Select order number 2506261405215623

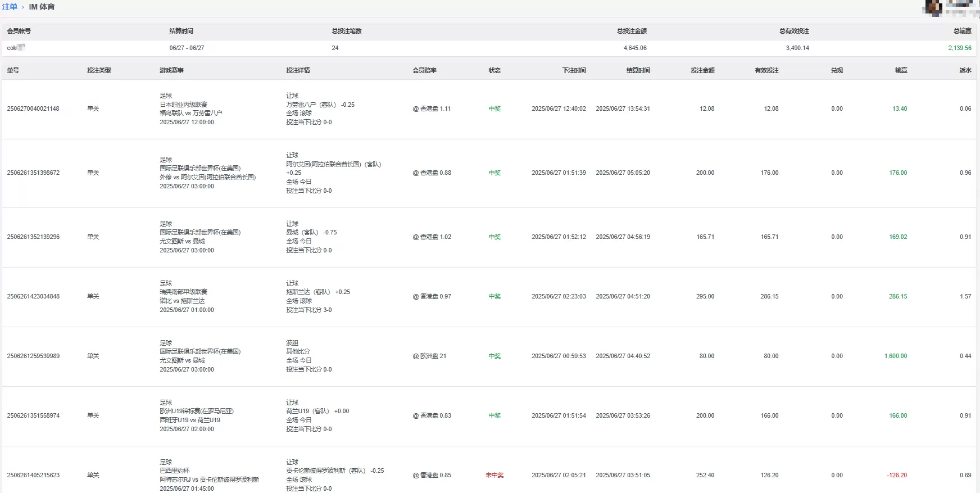[33, 475]
